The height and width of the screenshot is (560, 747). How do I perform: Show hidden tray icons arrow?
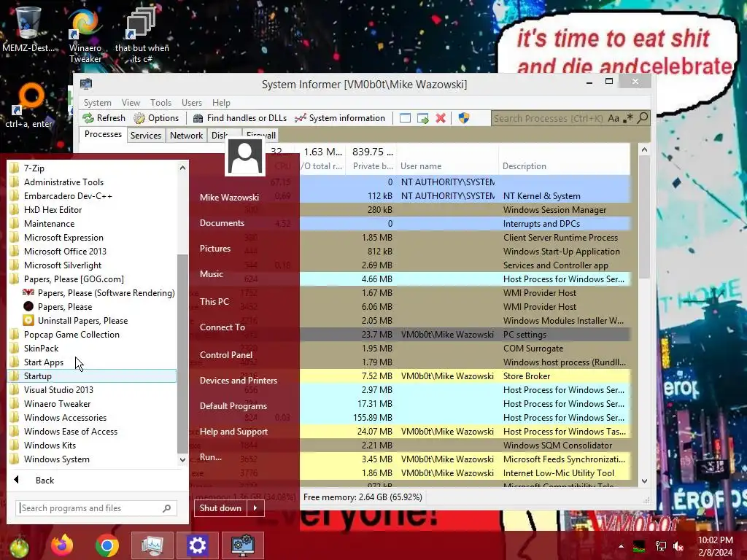(621, 546)
